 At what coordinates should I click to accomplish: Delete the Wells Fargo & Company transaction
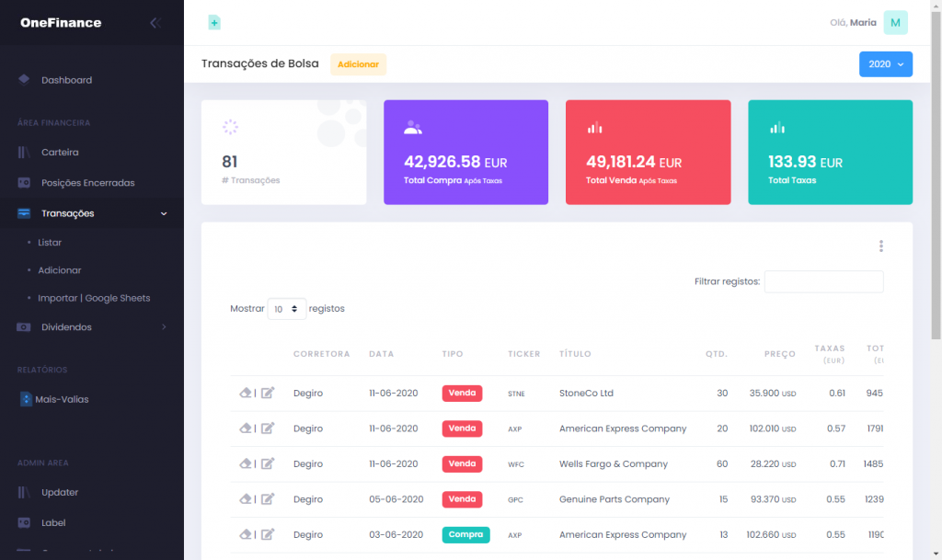[245, 464]
